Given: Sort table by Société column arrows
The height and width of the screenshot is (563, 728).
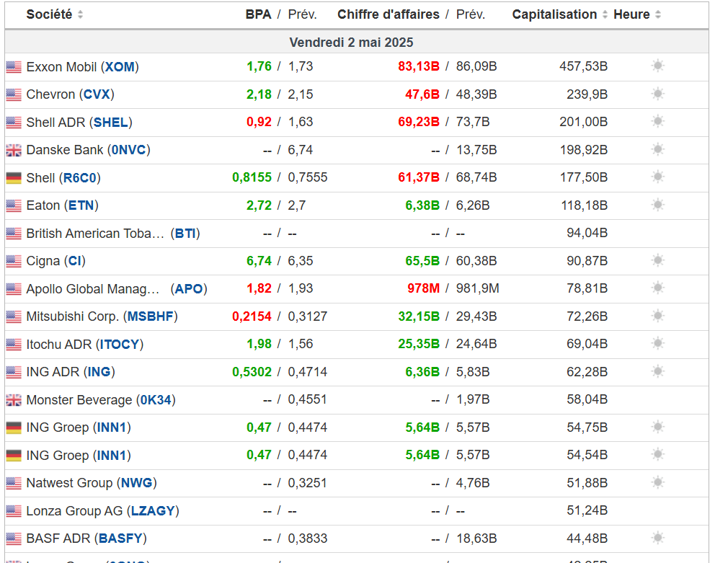Looking at the screenshot, I should [x=80, y=14].
